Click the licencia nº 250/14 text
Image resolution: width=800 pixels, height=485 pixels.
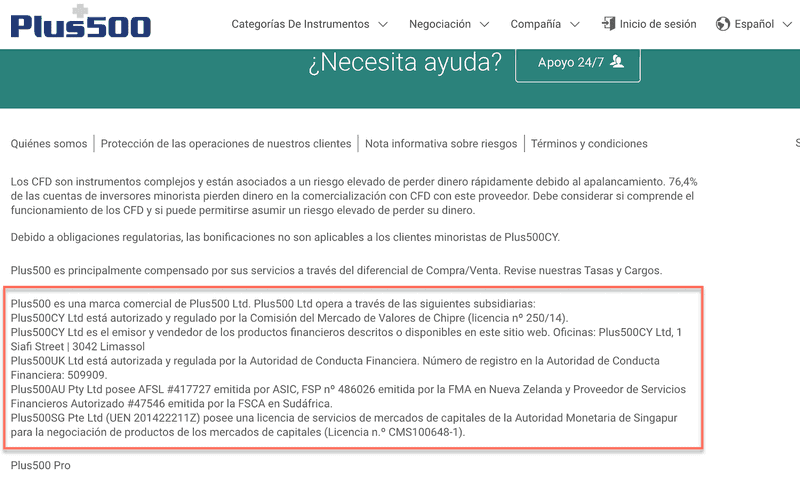tap(517, 318)
